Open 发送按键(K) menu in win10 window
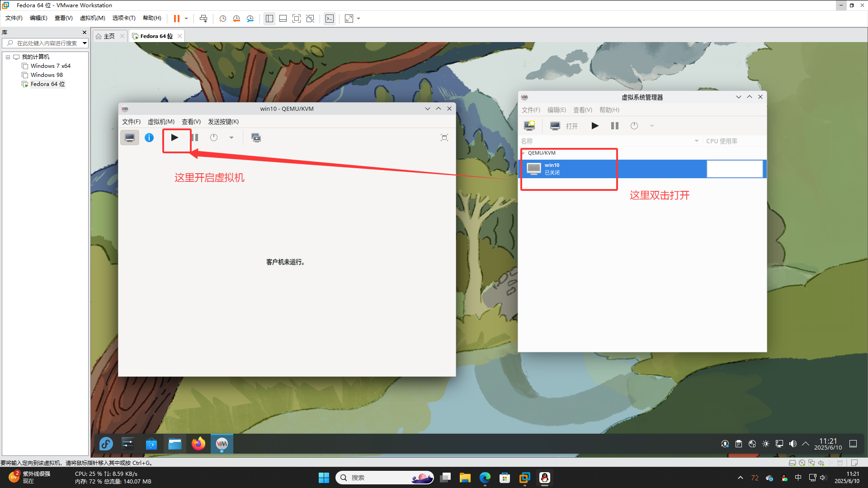 click(223, 122)
